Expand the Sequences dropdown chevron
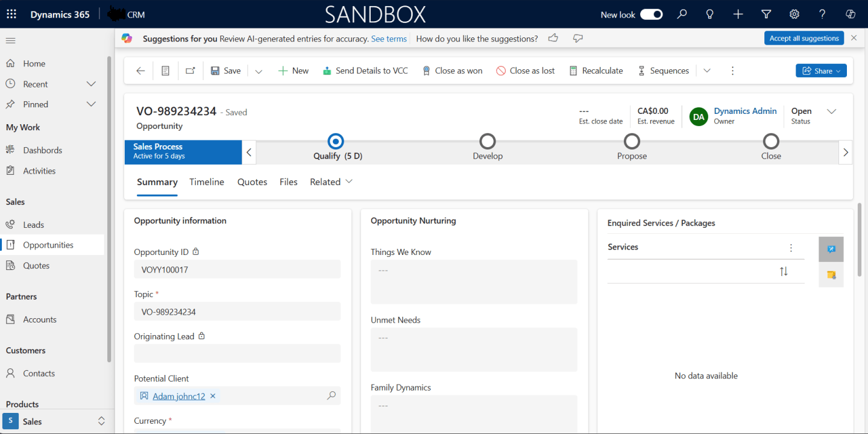 [707, 71]
